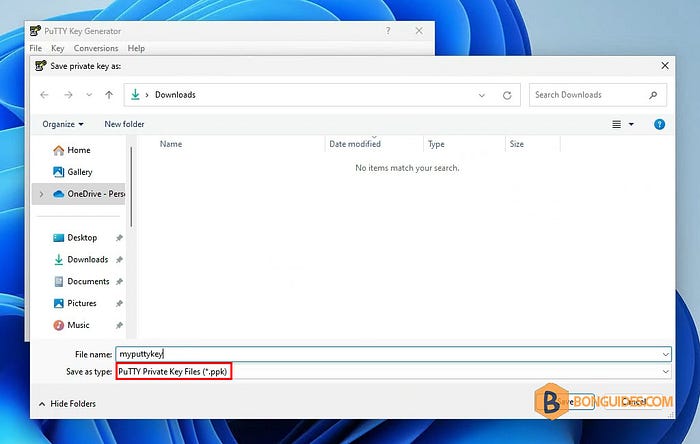Expand the address bar history dropdown

pos(482,95)
